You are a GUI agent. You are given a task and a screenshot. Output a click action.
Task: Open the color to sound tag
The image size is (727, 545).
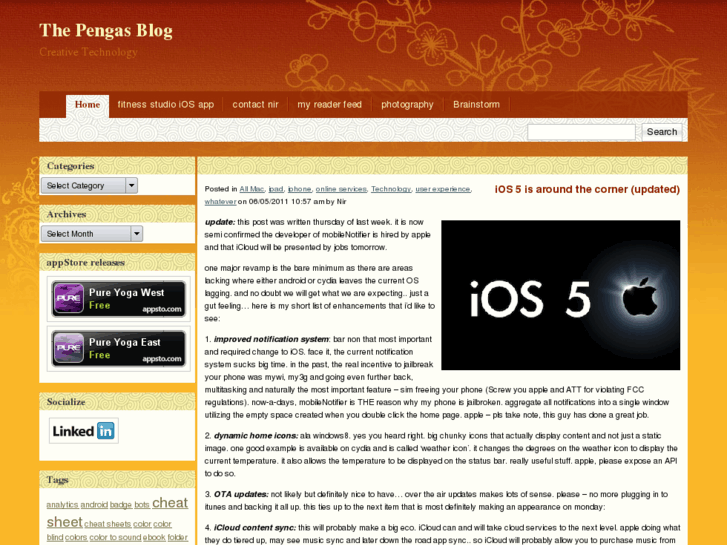tap(115, 537)
